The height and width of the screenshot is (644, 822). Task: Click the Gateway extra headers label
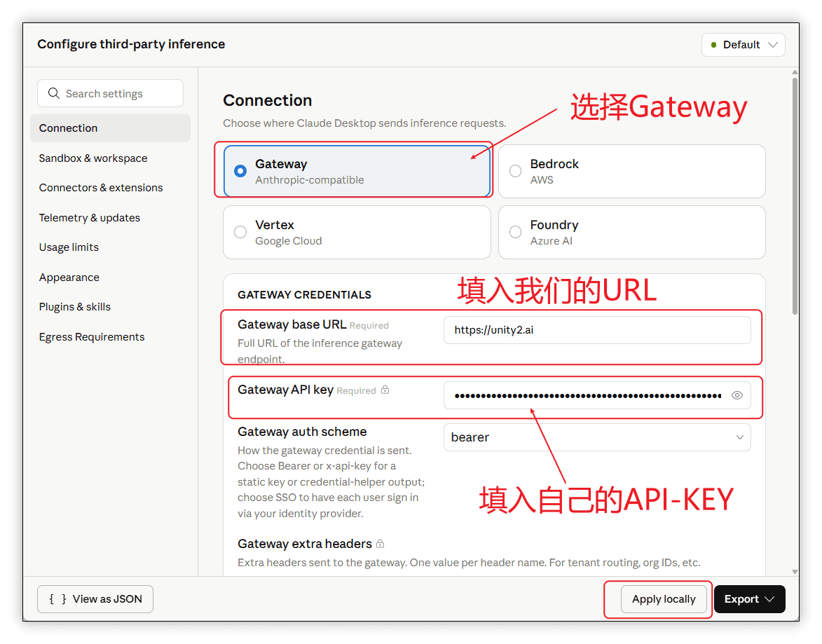pos(305,544)
